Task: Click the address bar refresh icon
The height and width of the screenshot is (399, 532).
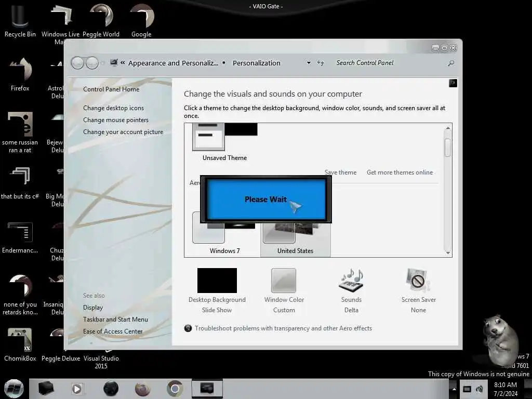Action: [x=320, y=63]
